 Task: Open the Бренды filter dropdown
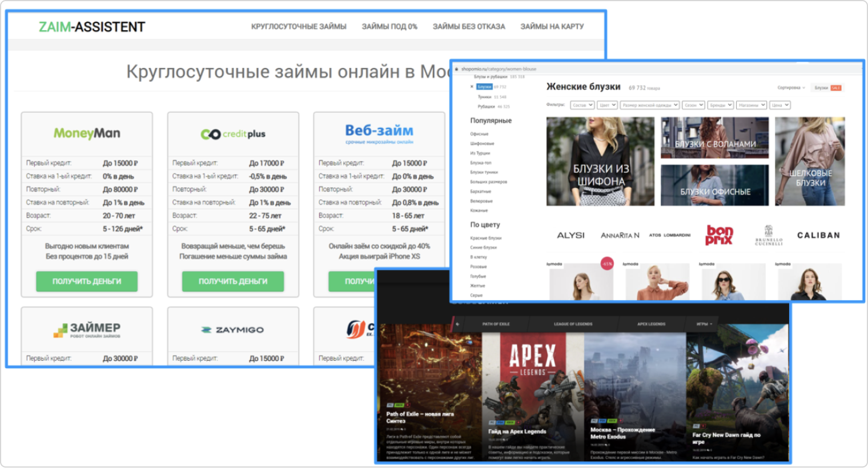tap(721, 105)
